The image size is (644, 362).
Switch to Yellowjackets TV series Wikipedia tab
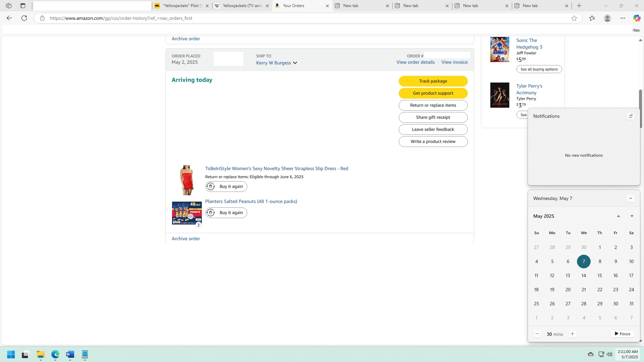(242, 6)
